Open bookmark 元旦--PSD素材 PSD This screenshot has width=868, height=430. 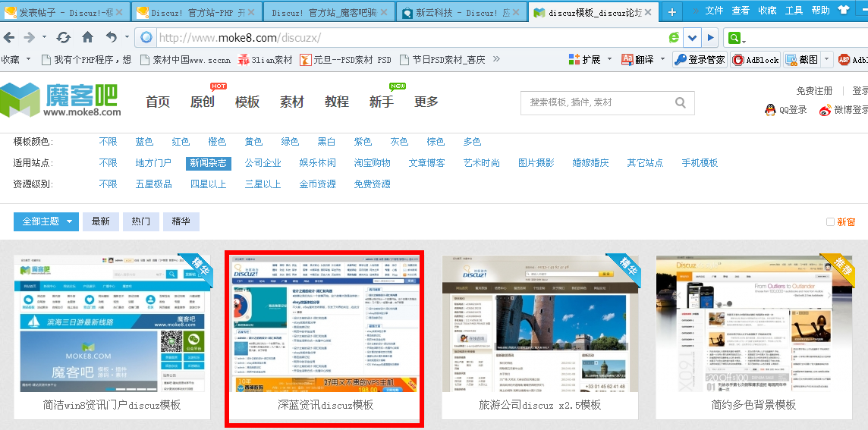click(x=345, y=59)
